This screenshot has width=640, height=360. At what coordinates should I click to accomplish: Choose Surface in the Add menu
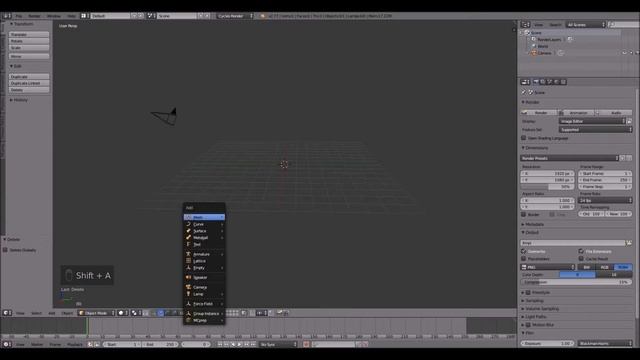pos(204,231)
